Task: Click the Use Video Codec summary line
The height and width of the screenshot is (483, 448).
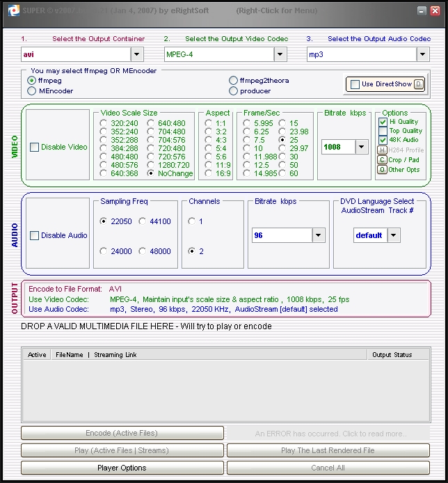Action: [189, 299]
